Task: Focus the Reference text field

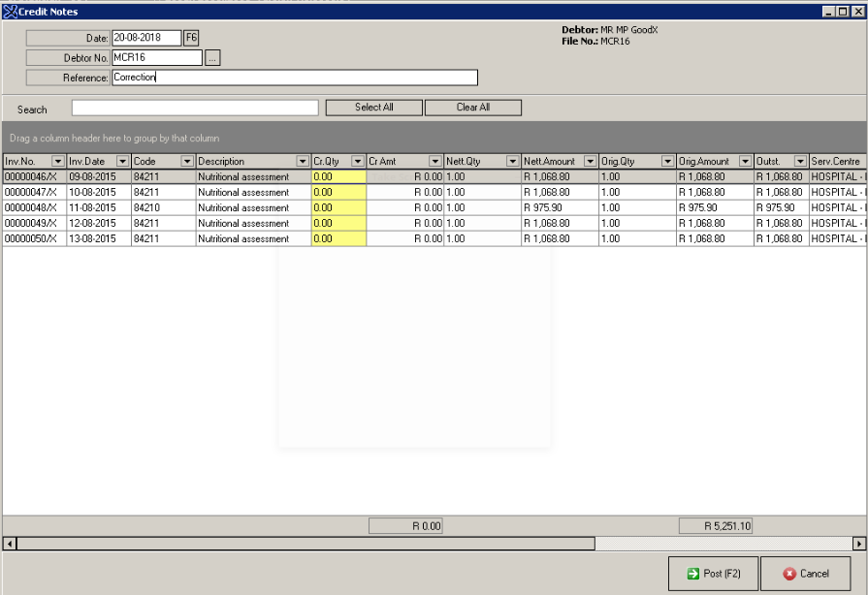Action: click(293, 78)
